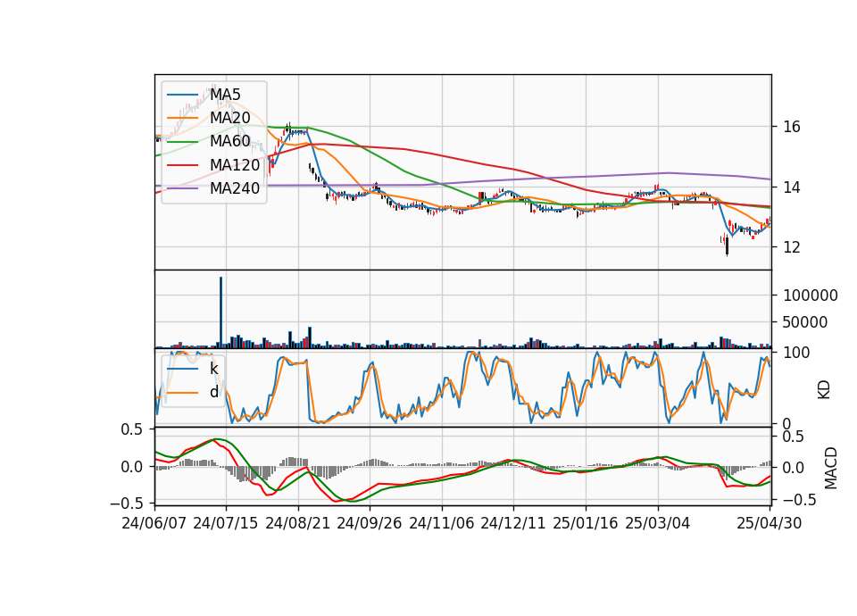
Task: Click the MA120 legend label
Action: [235, 165]
